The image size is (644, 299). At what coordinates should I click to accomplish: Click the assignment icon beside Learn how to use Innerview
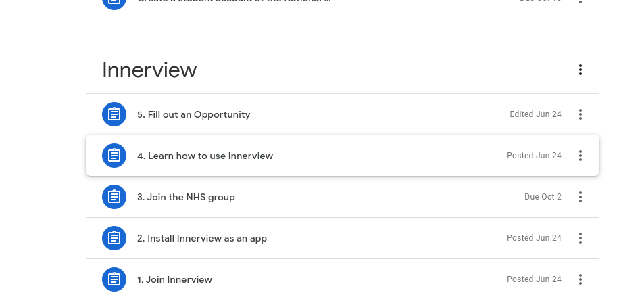(114, 156)
